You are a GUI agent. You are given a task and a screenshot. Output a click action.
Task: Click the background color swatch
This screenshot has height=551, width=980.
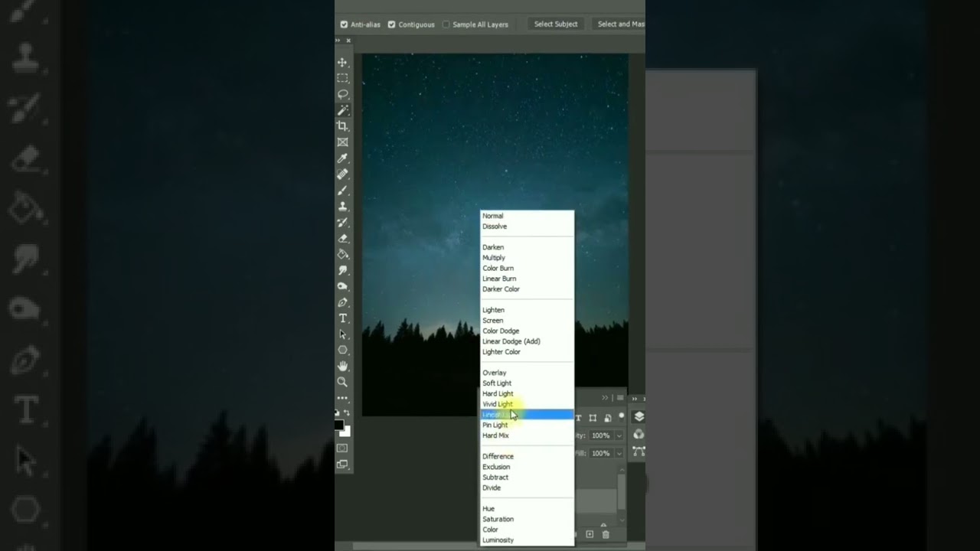[x=346, y=432]
